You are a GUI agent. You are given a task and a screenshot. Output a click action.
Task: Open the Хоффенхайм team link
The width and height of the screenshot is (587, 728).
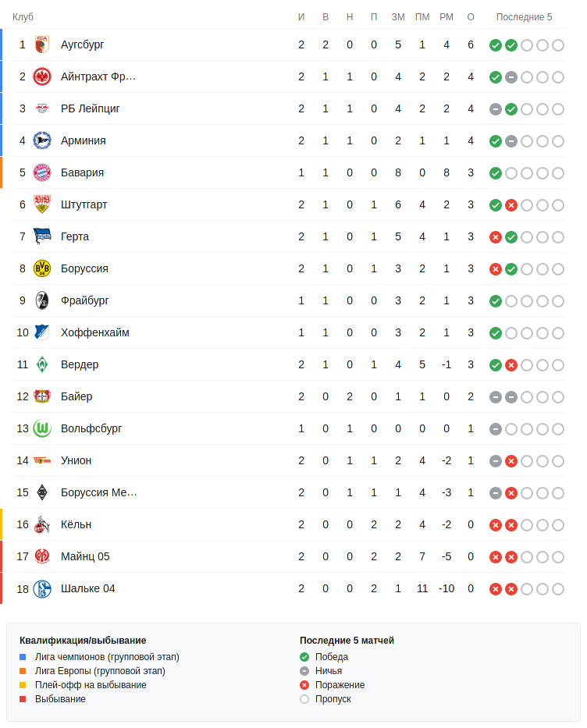point(94,332)
